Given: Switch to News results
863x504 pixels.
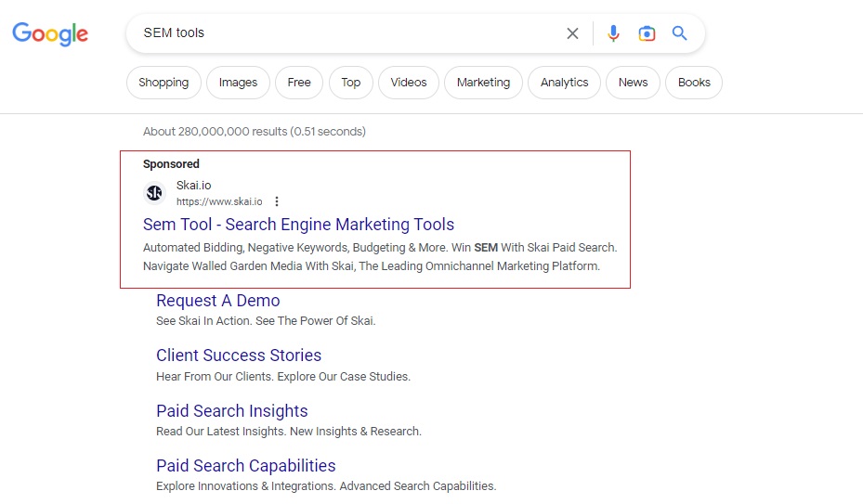Looking at the screenshot, I should pos(633,83).
